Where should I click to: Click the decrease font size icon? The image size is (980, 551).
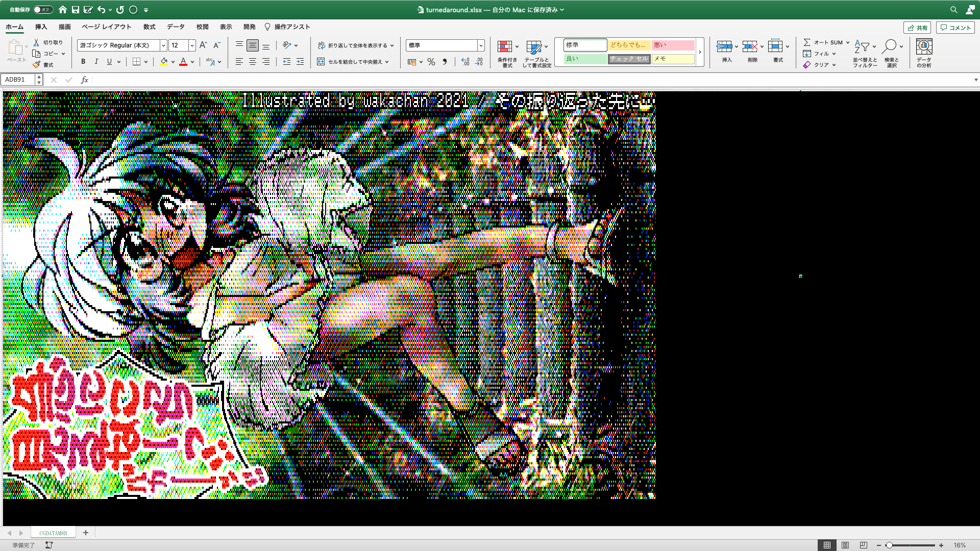pos(216,45)
